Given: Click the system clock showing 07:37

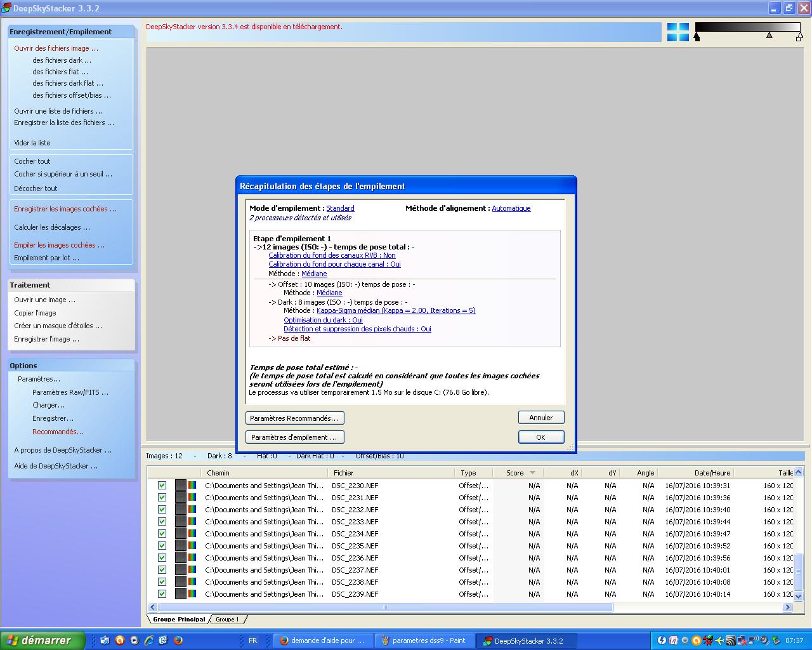Looking at the screenshot, I should pyautogui.click(x=794, y=640).
